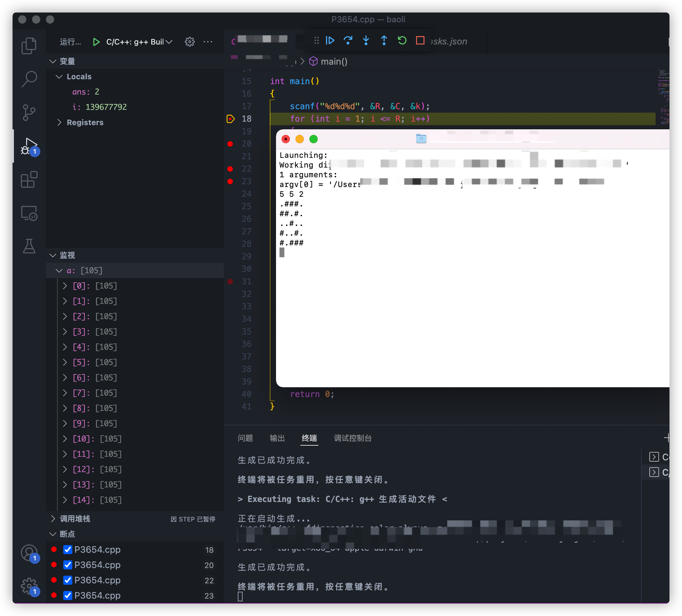This screenshot has width=682, height=616.
Task: Collapse the 变量 section
Action: (x=53, y=62)
